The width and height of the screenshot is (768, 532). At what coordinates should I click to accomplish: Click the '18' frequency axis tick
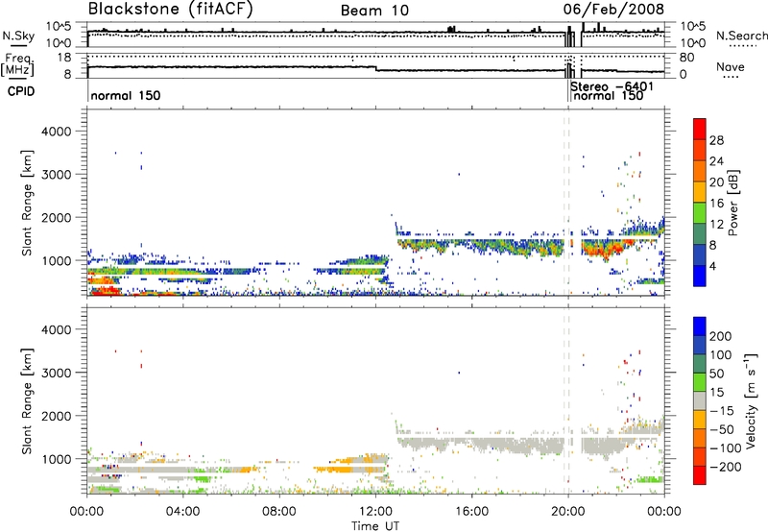click(63, 58)
